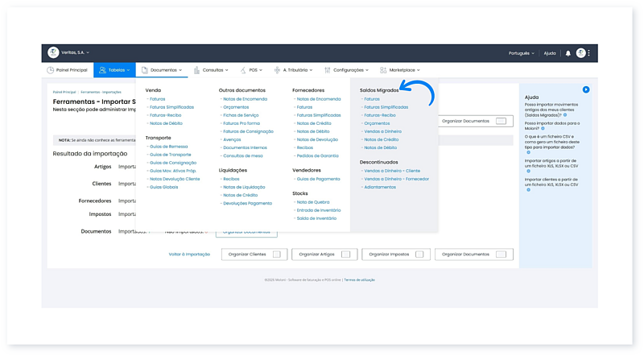Click the Ajuda link in top bar

(x=550, y=53)
